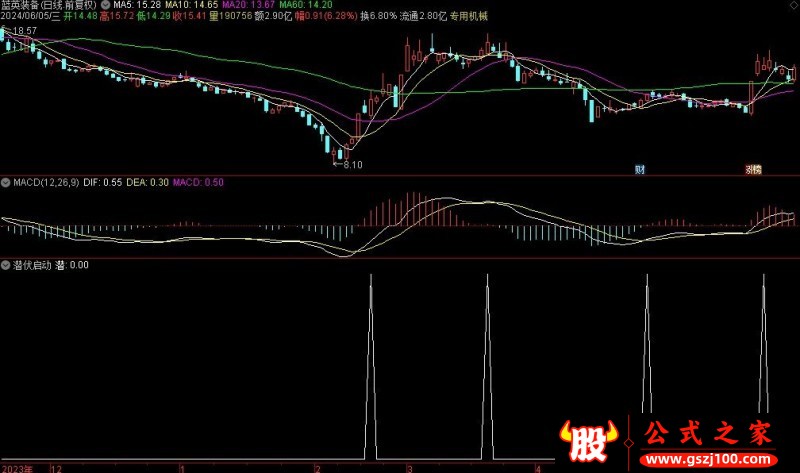Expand the 潜伏启动 indicator dropdown arrow
Viewport: 800px width, 473px height.
(5, 265)
